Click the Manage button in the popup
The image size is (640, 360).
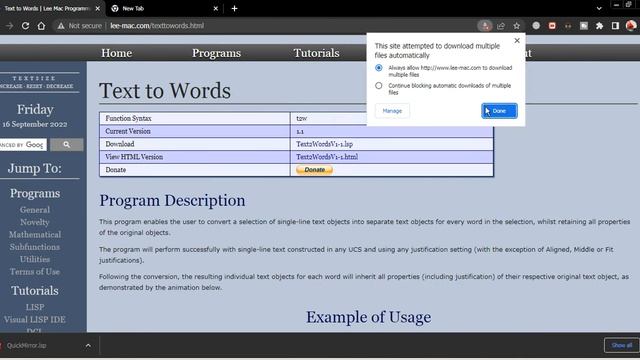pyautogui.click(x=392, y=111)
